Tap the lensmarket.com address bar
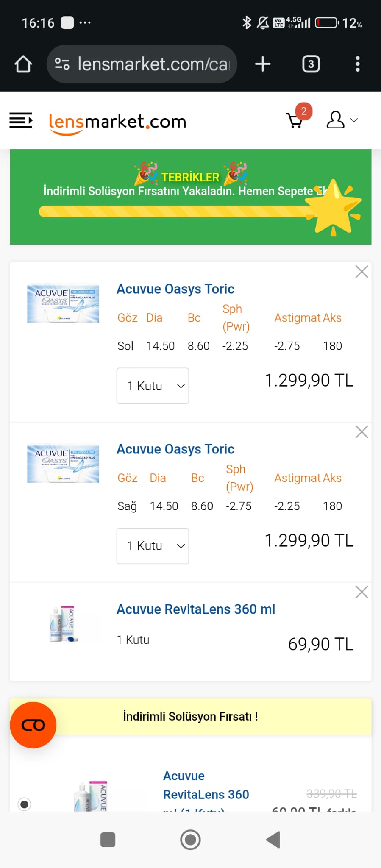This screenshot has width=381, height=868. [142, 64]
